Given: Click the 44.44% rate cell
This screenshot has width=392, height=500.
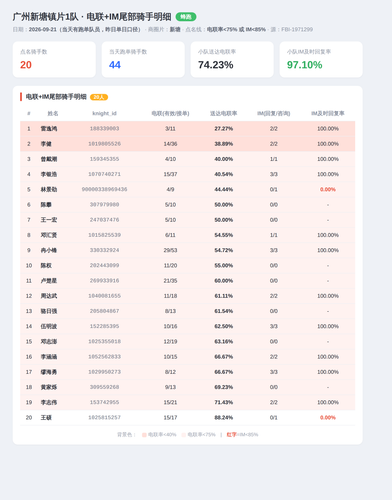Looking at the screenshot, I should 223,189.
